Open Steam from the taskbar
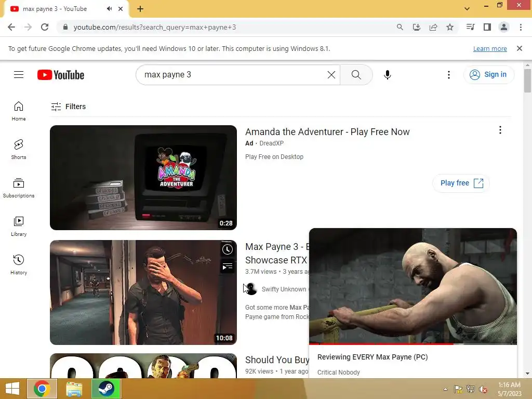The image size is (532, 399). (x=106, y=389)
